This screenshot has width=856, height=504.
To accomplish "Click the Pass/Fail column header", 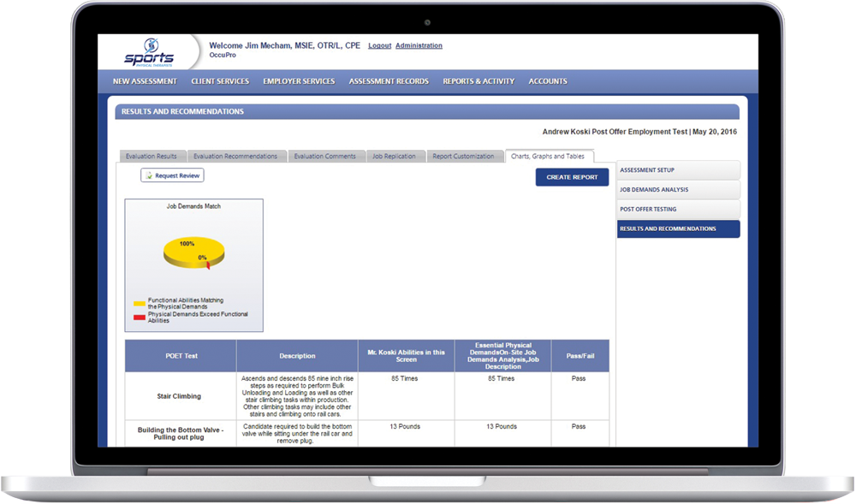I will point(580,356).
